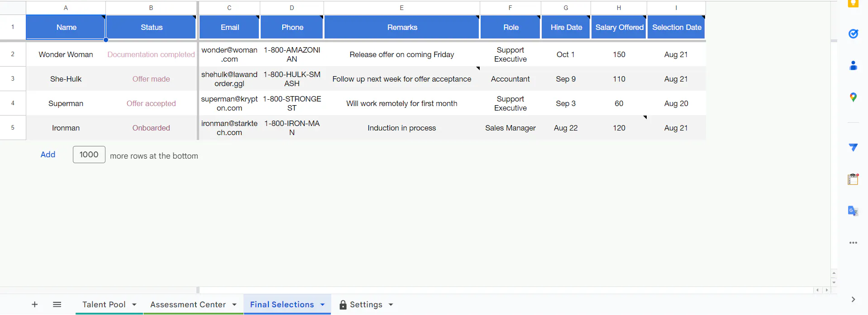The image size is (868, 315).
Task: Open the blue funnel add-on icon
Action: coord(853,147)
